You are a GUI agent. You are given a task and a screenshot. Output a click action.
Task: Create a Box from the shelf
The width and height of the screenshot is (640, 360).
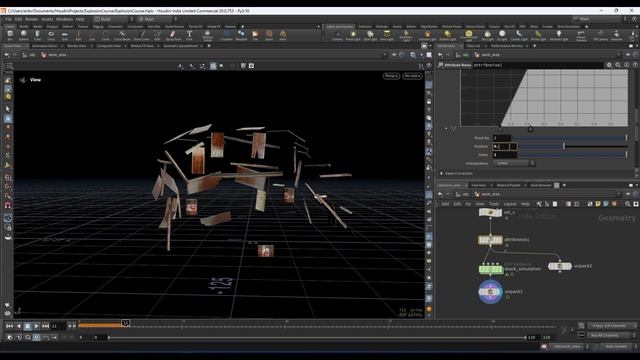point(10,36)
